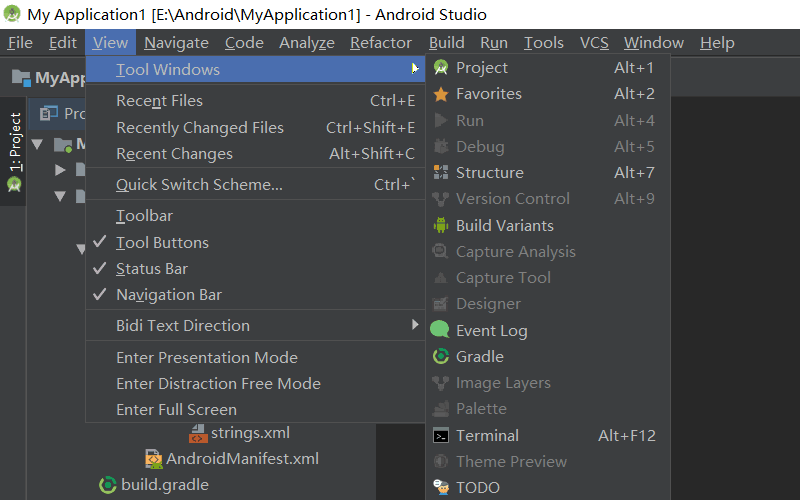Image resolution: width=800 pixels, height=500 pixels.
Task: Click the Gradle icon in submenu
Action: click(441, 356)
